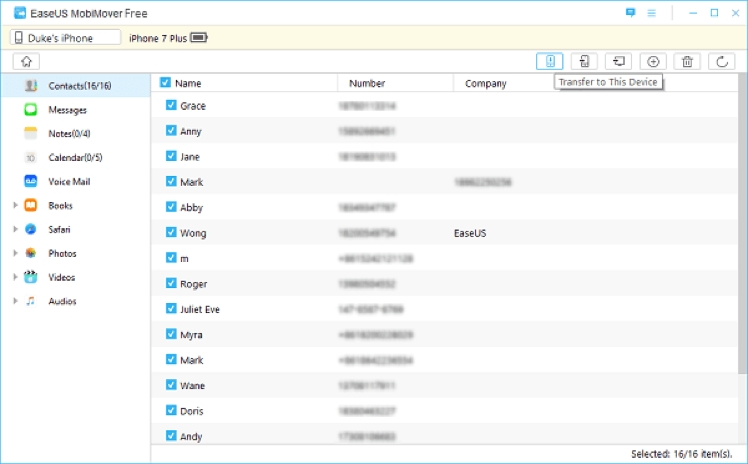This screenshot has height=464, width=748.
Task: Deselect the Juliet Eve contact checkbox
Action: pyautogui.click(x=171, y=309)
